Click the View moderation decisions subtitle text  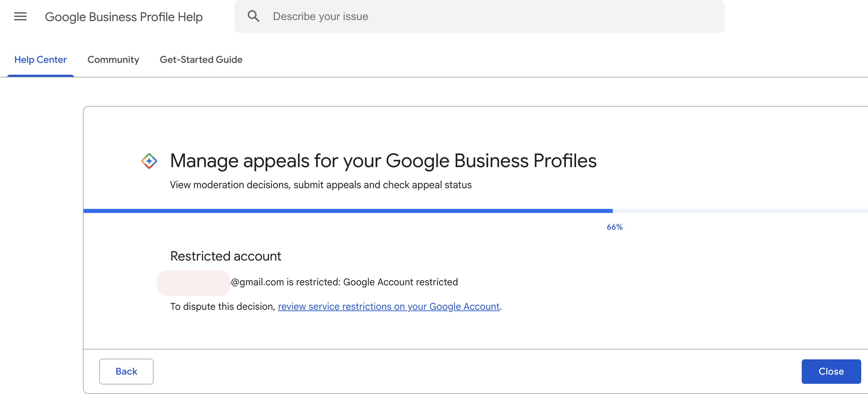point(321,185)
